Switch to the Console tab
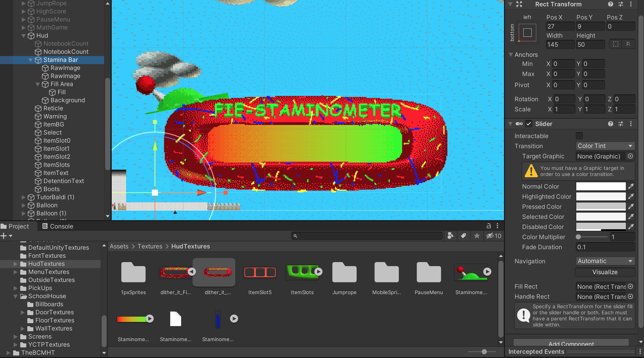Image resolution: width=644 pixels, height=358 pixels. pyautogui.click(x=58, y=226)
